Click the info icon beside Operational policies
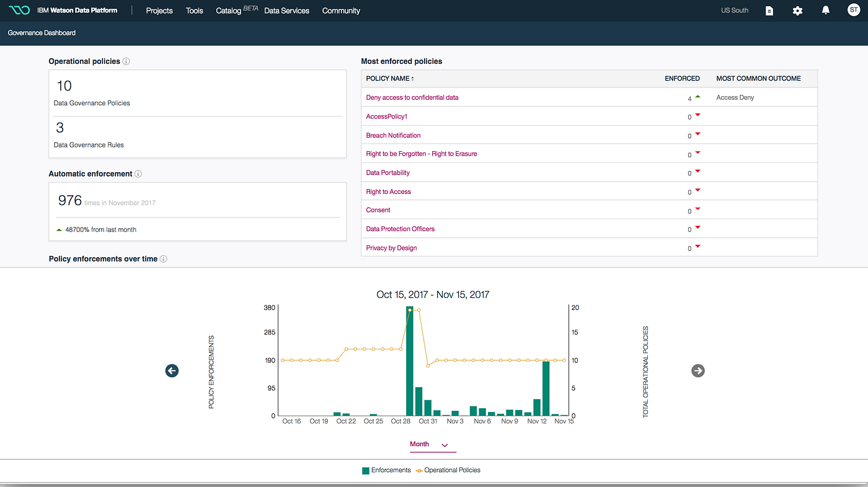Image resolution: width=868 pixels, height=487 pixels. tap(126, 61)
